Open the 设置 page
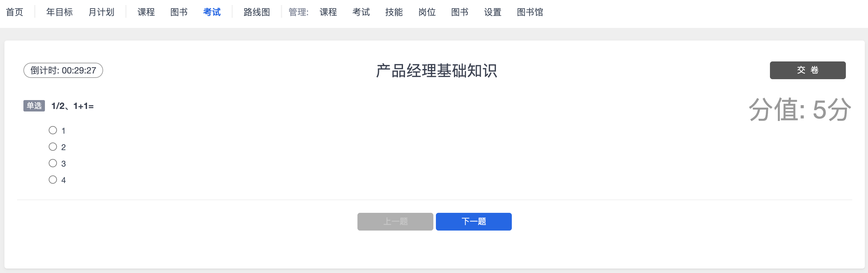This screenshot has width=868, height=273. (x=493, y=12)
